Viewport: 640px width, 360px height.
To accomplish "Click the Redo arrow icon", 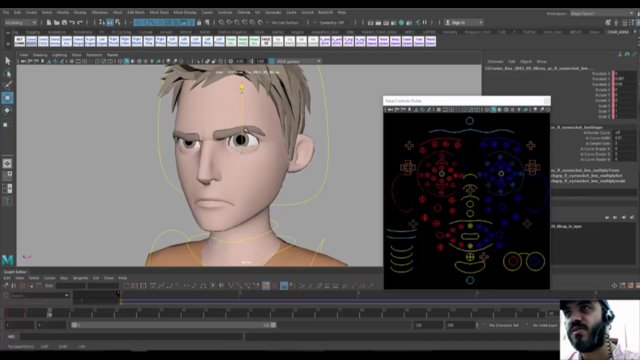I will click(x=80, y=22).
